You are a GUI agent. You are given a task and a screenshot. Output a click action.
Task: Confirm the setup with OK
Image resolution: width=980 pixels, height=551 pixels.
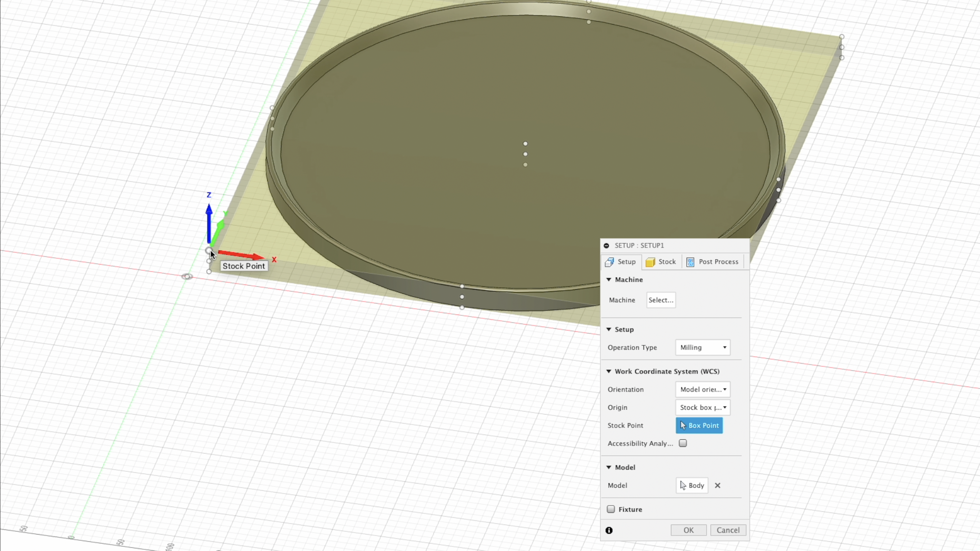(688, 530)
